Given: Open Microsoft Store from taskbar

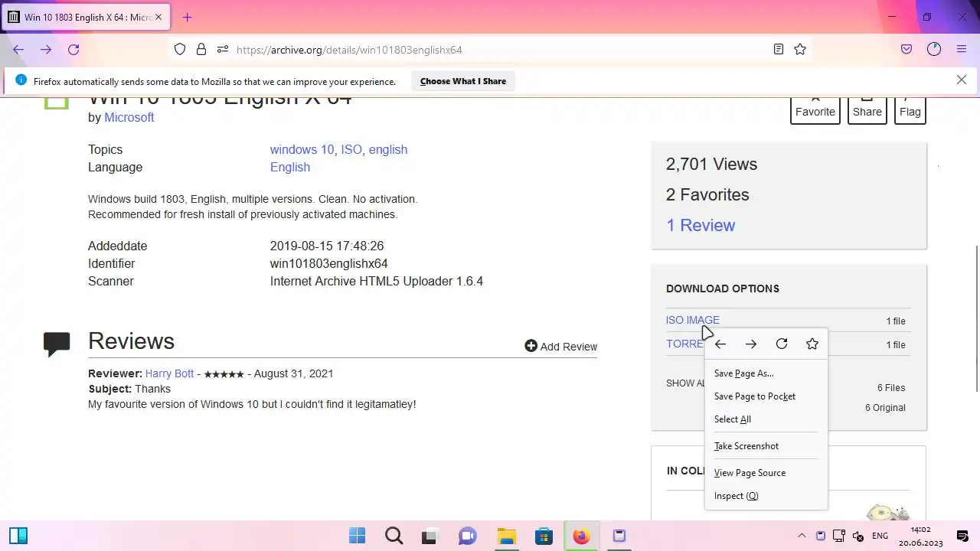Looking at the screenshot, I should coord(544,536).
